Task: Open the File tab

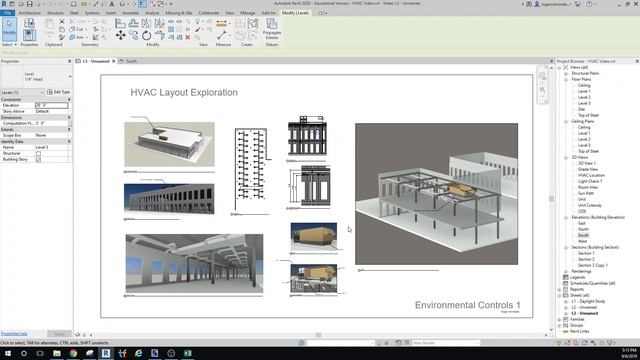Action: point(8,13)
